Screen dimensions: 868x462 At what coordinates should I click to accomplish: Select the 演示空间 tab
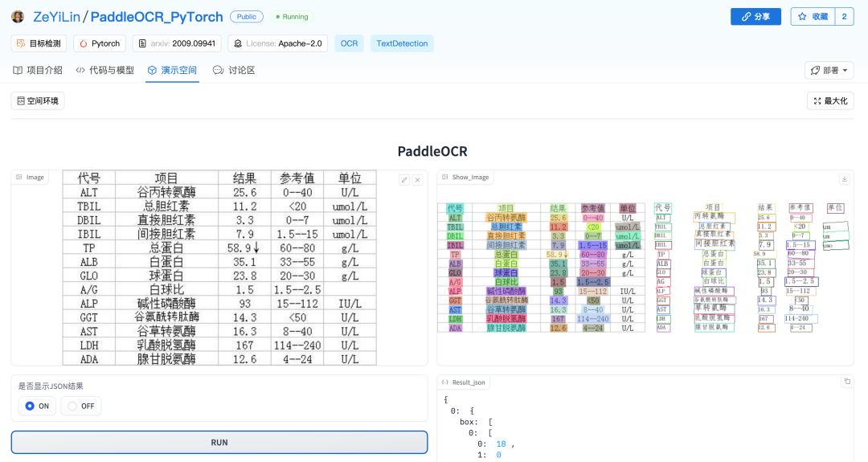[x=172, y=70]
